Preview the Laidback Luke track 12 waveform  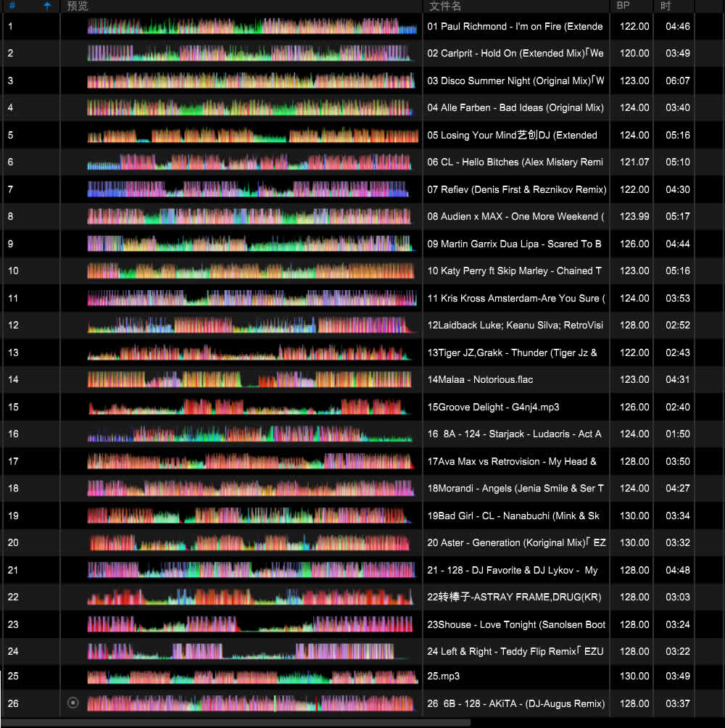pos(251,325)
